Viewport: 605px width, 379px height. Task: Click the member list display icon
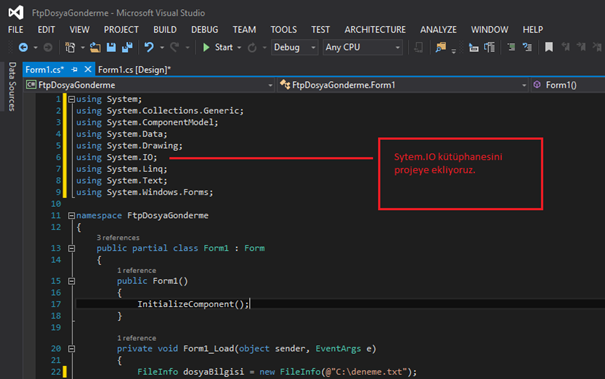tap(473, 47)
